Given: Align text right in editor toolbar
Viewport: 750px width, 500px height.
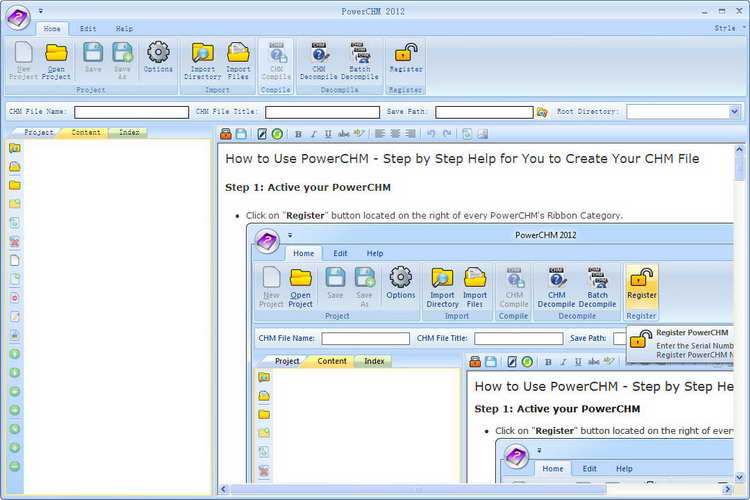Looking at the screenshot, I should [410, 134].
